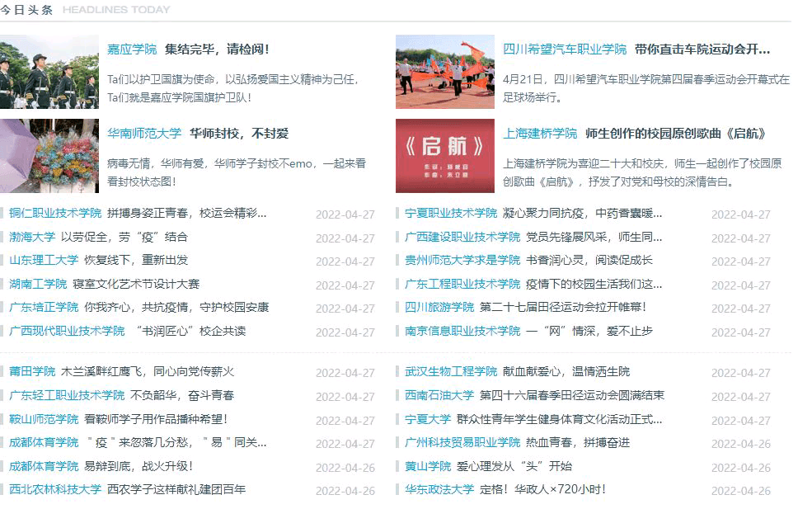Open article 拼搏身姿正青春，校运会精彩...

click(186, 213)
